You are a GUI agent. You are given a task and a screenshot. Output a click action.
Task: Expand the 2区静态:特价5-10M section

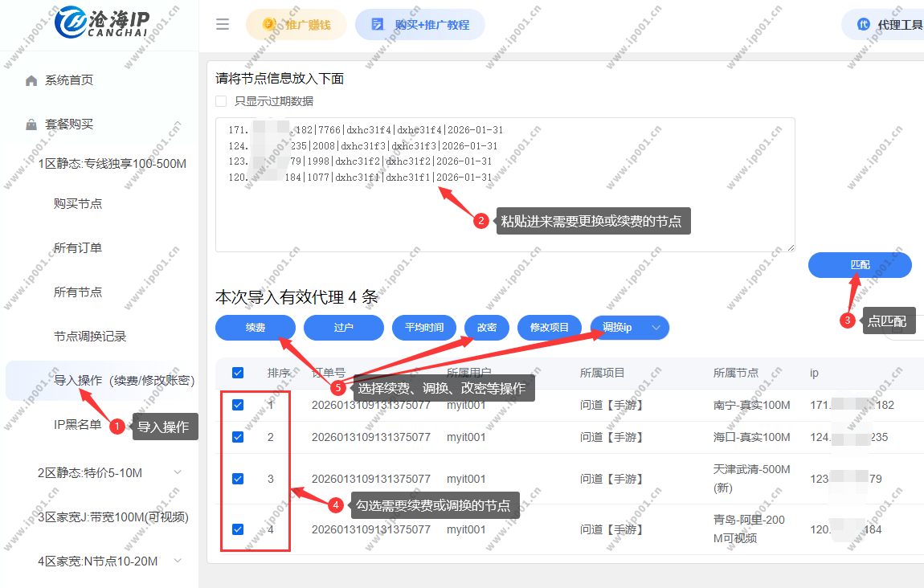tap(177, 472)
